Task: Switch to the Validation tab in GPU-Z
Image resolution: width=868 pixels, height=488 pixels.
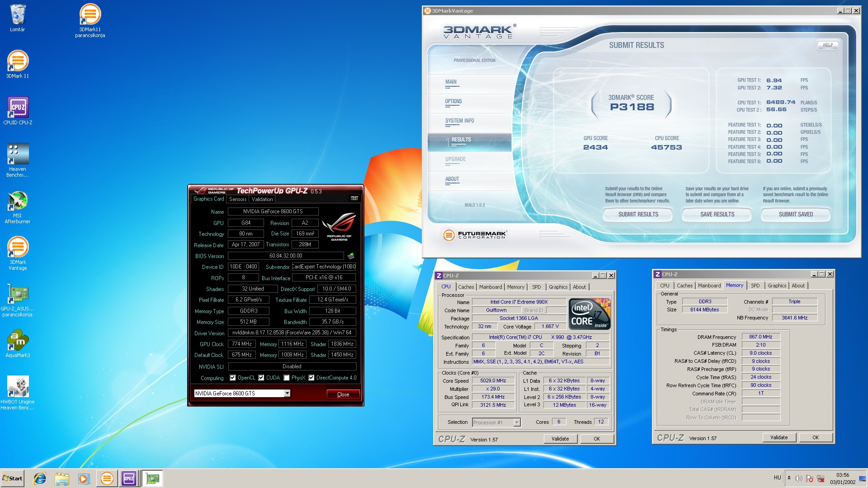Action: (x=262, y=199)
